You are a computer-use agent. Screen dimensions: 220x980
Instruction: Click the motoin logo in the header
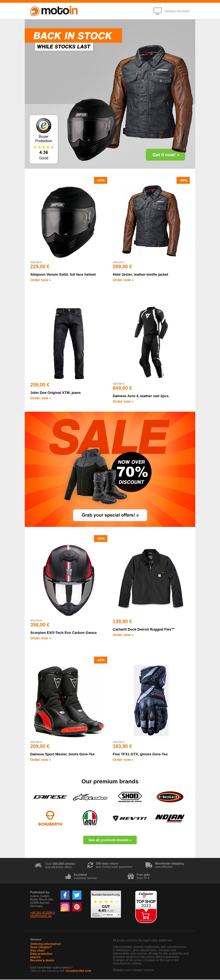pos(54,11)
